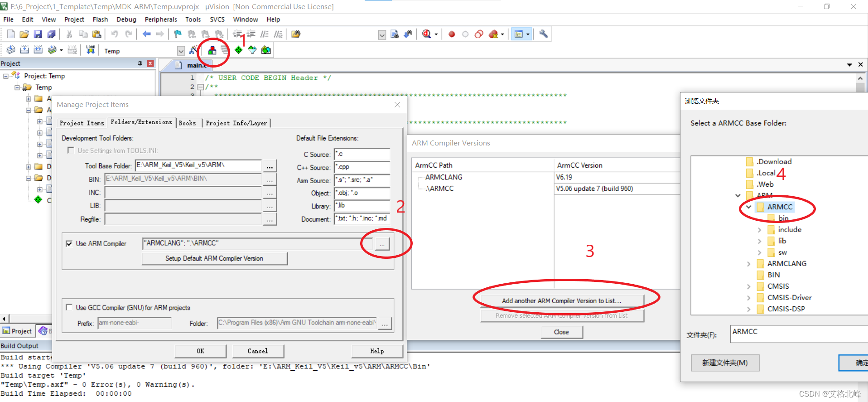Switch to the Project Items tab
The image size is (868, 402).
pos(82,123)
